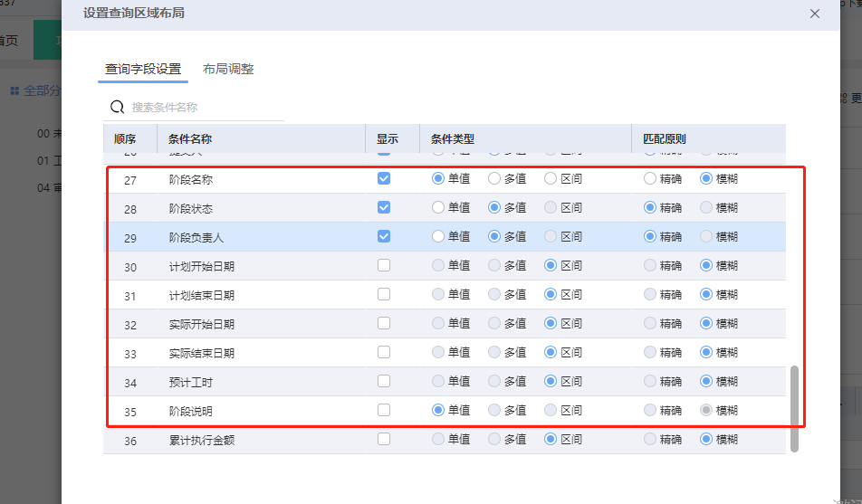Select 多值 for the 阶段名称 row
This screenshot has width=862, height=504.
494,179
